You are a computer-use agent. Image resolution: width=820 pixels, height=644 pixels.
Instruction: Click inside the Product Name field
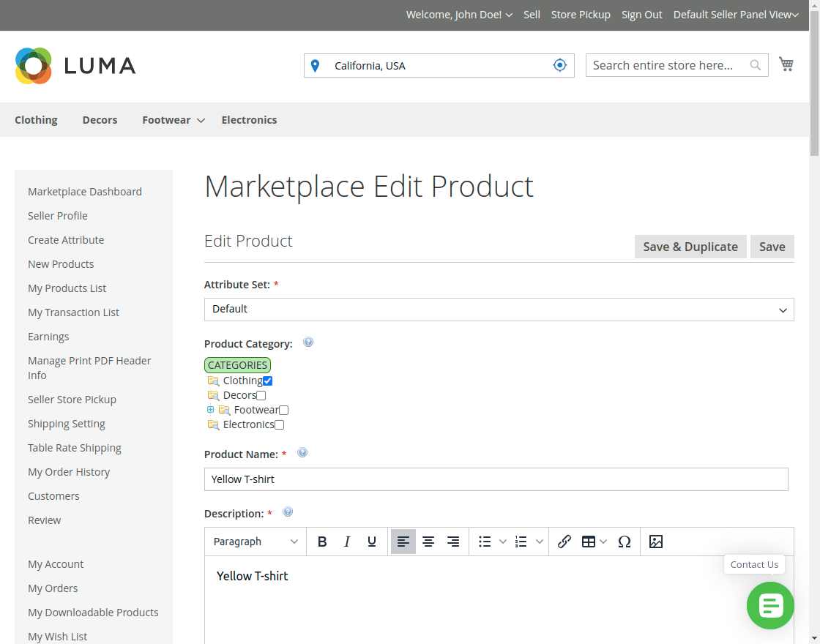(496, 479)
